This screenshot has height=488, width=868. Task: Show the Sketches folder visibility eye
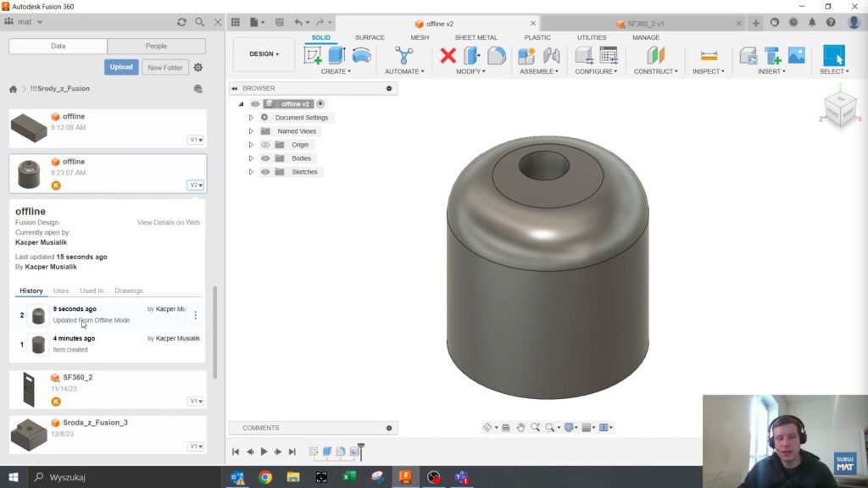[265, 171]
